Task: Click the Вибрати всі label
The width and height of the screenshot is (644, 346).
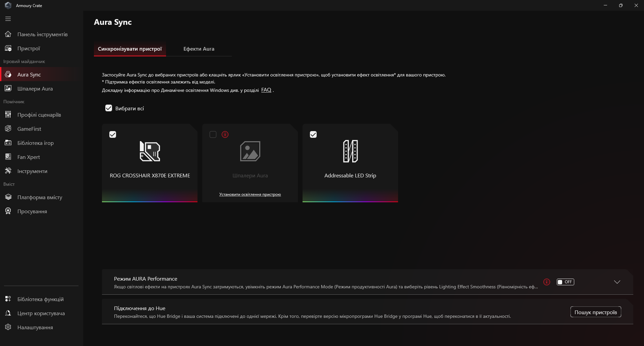Action: (x=129, y=108)
